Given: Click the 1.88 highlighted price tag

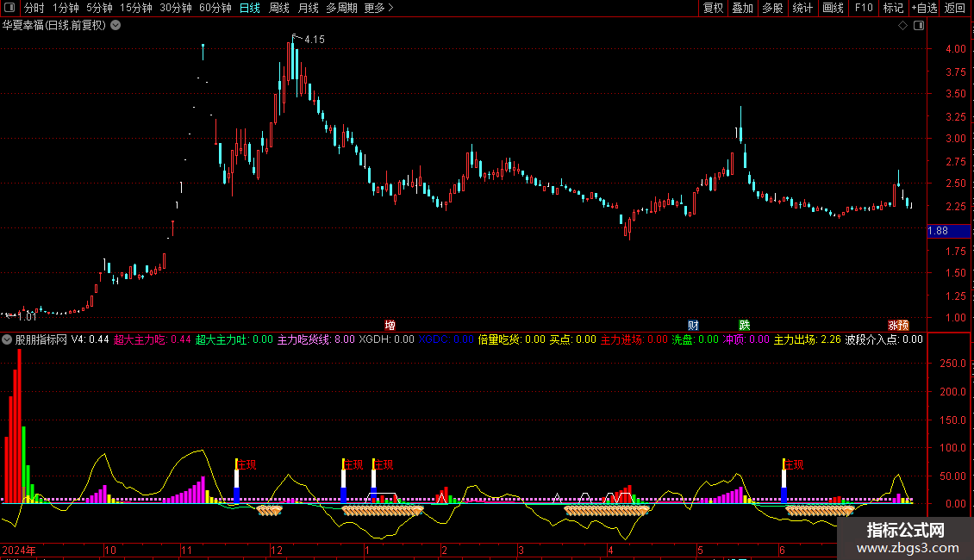Looking at the screenshot, I should pyautogui.click(x=948, y=231).
